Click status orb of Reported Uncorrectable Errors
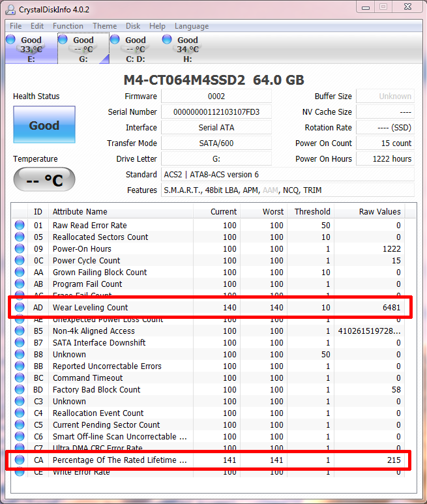 pyautogui.click(x=20, y=366)
